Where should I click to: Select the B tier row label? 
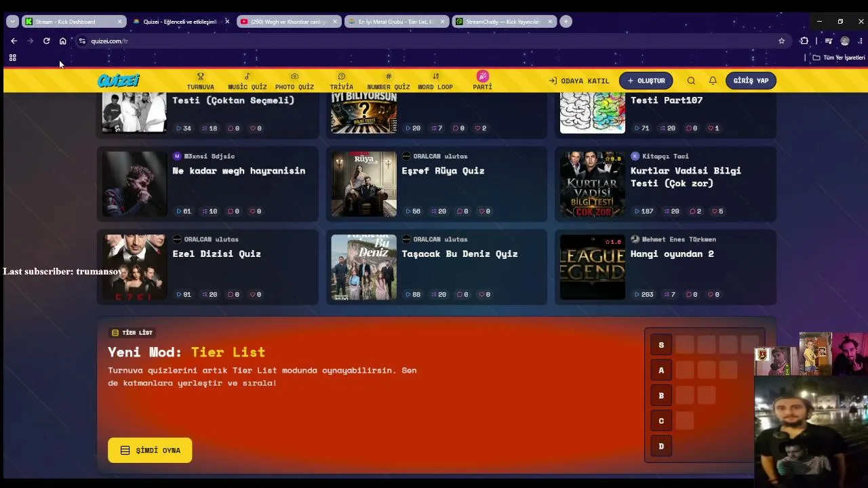point(661,396)
